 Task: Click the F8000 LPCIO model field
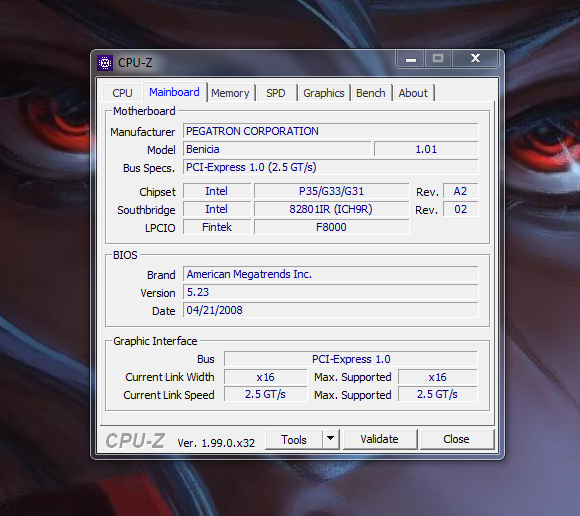pyautogui.click(x=331, y=227)
